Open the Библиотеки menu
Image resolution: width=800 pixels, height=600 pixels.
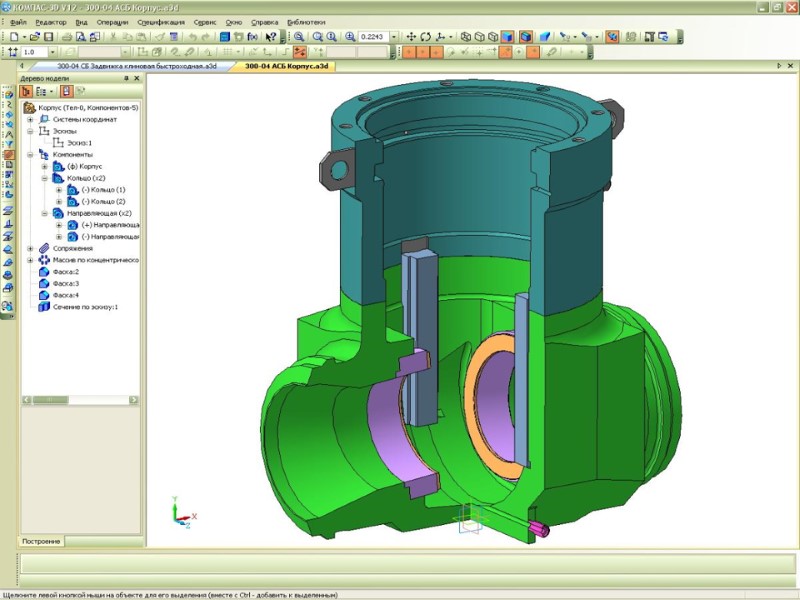pyautogui.click(x=306, y=22)
